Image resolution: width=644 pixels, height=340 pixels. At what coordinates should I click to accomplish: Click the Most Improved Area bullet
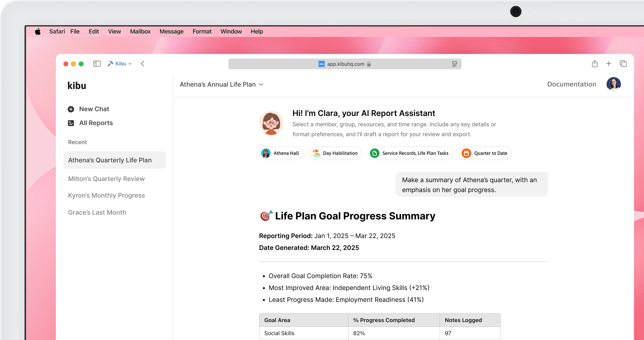(349, 288)
